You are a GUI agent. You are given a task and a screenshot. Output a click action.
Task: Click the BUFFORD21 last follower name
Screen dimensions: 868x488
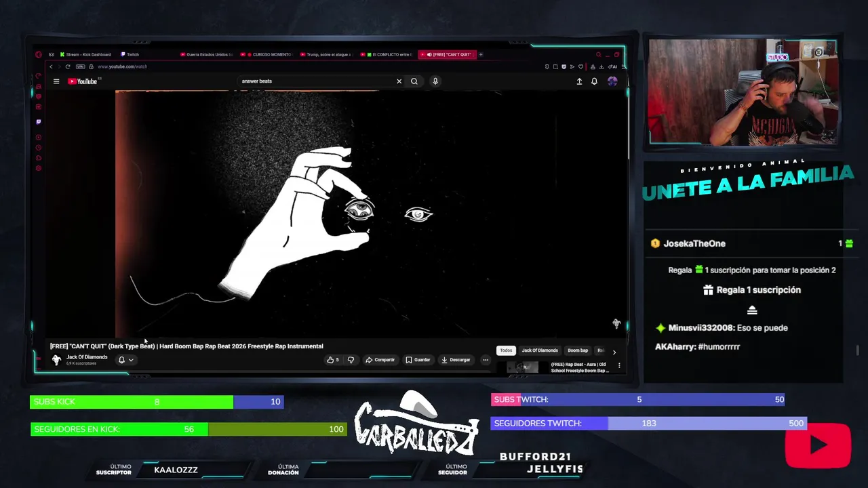(535, 457)
